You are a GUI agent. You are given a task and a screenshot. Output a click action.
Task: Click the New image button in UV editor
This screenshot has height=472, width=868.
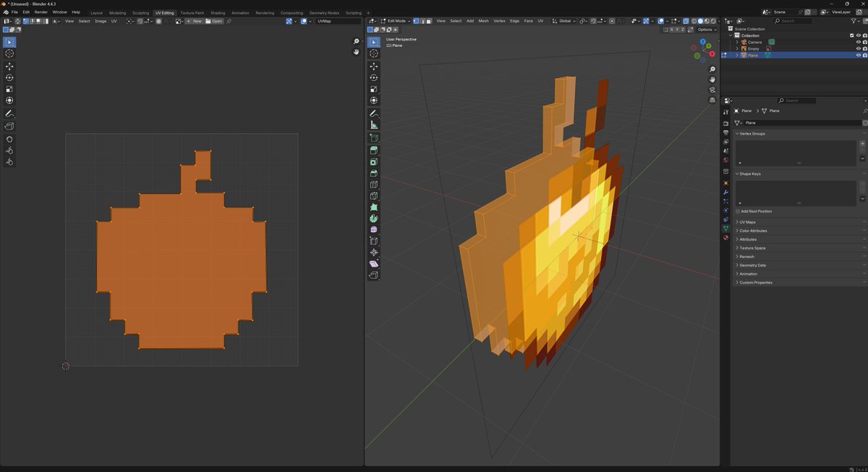coord(194,21)
